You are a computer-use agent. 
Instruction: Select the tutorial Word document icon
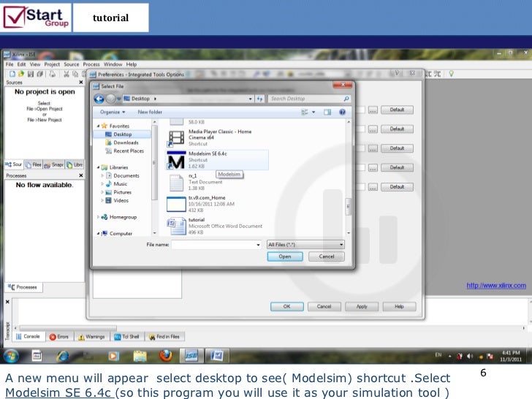tap(176, 226)
